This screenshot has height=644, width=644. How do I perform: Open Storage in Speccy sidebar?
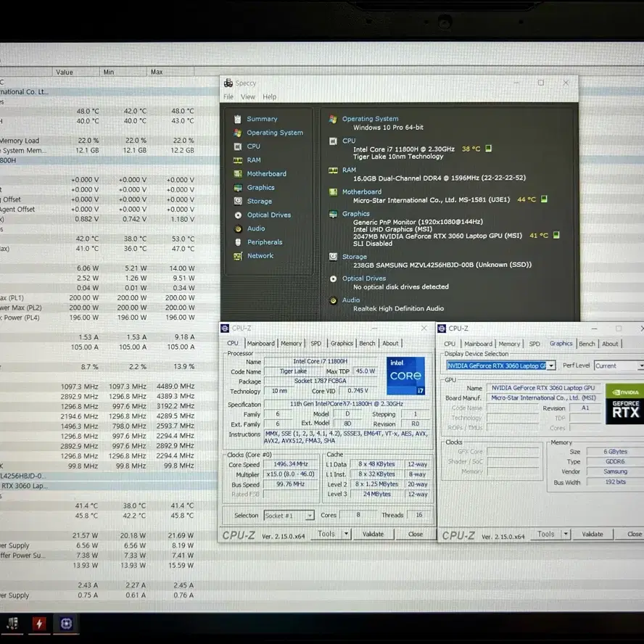259,202
